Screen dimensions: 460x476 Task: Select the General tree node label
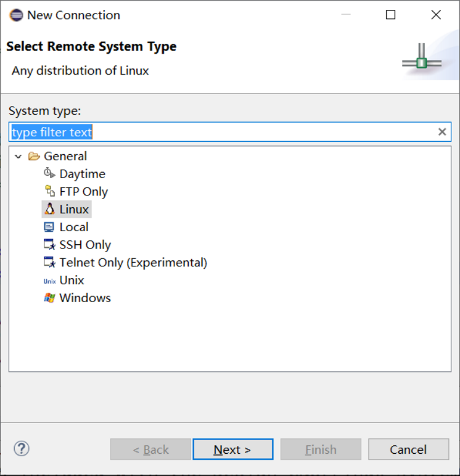pyautogui.click(x=65, y=156)
